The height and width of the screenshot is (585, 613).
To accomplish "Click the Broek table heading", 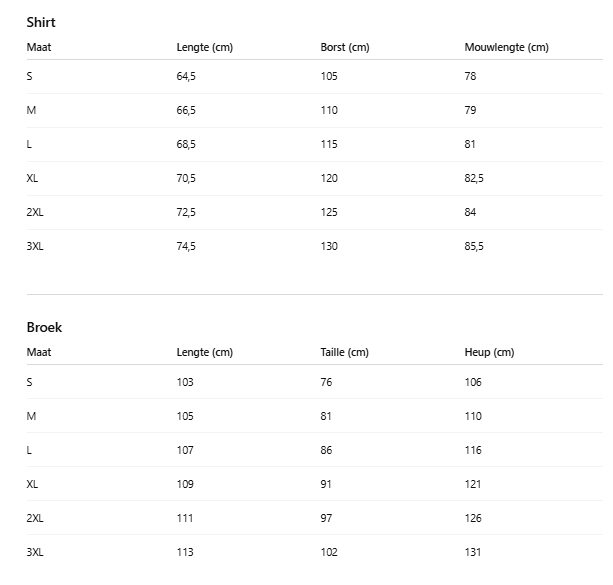I will pos(44,327).
